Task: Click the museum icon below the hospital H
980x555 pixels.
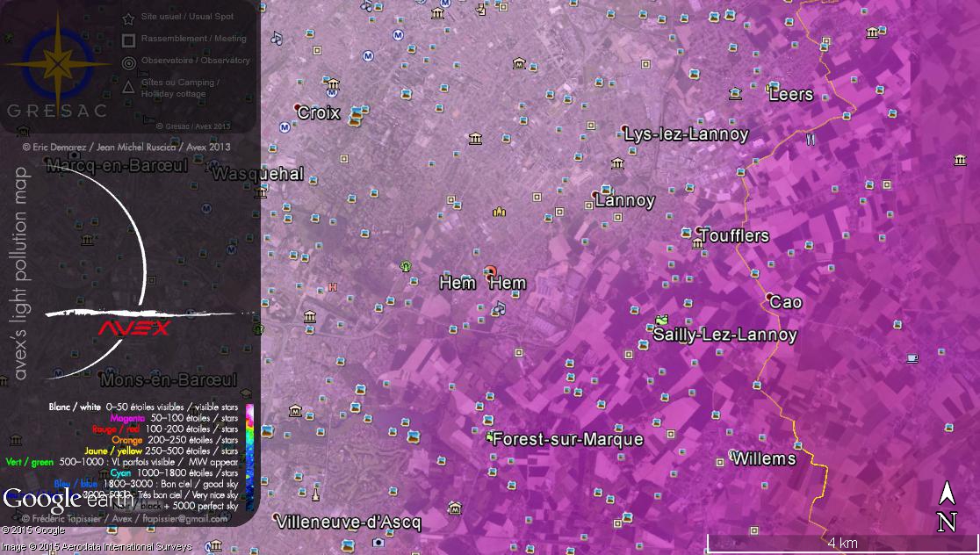Action: [x=309, y=317]
